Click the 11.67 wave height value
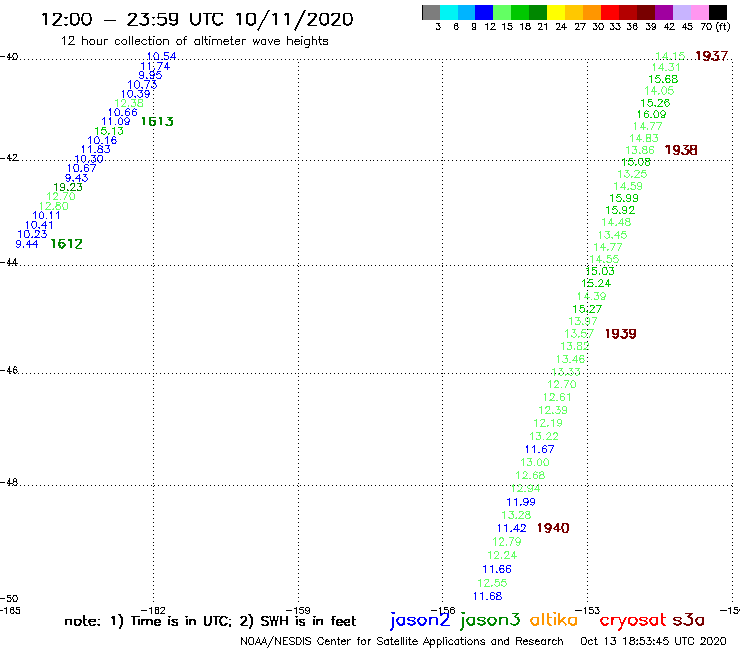 [539, 449]
